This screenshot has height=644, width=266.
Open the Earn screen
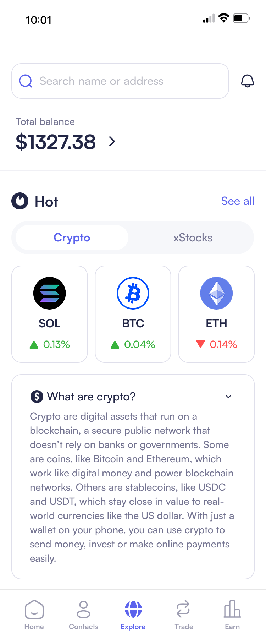[x=232, y=615]
